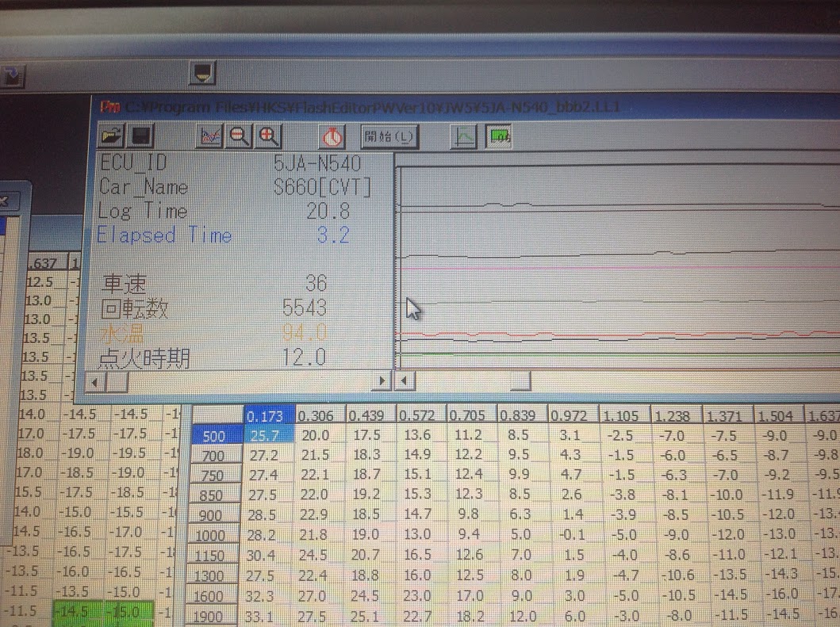The height and width of the screenshot is (627, 840).
Task: Zoom in the log graph
Action: click(268, 136)
